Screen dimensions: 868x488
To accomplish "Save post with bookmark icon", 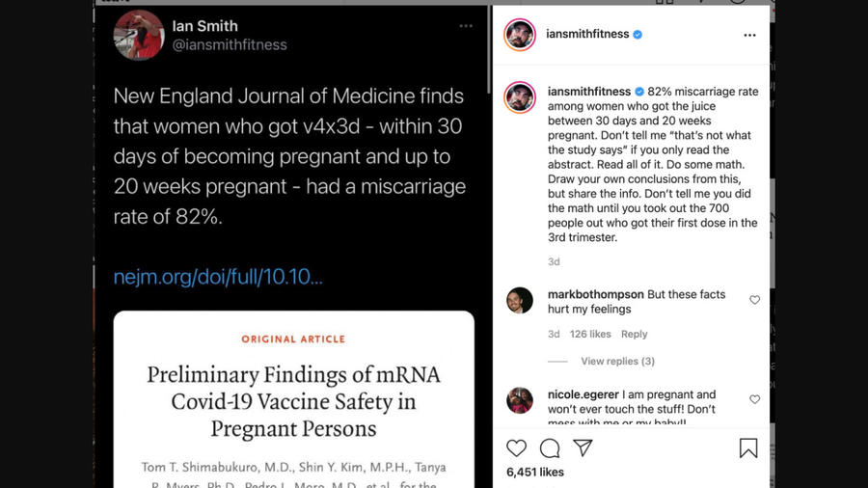I will click(748, 448).
